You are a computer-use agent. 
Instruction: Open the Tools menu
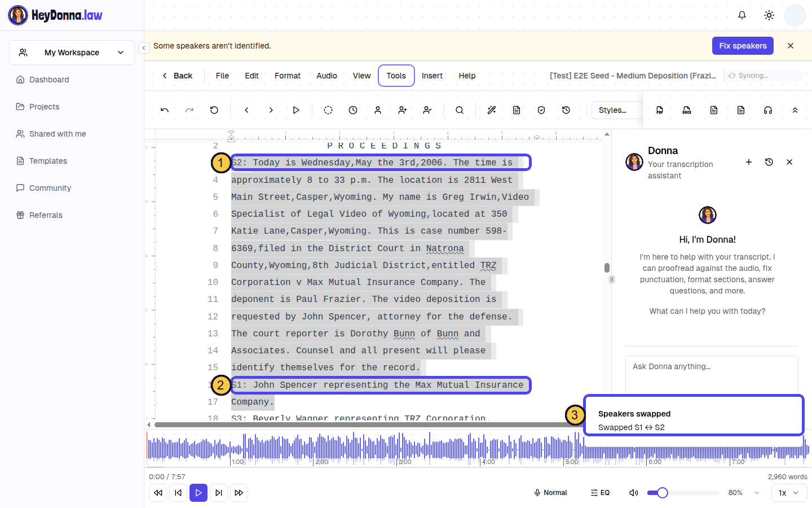396,76
